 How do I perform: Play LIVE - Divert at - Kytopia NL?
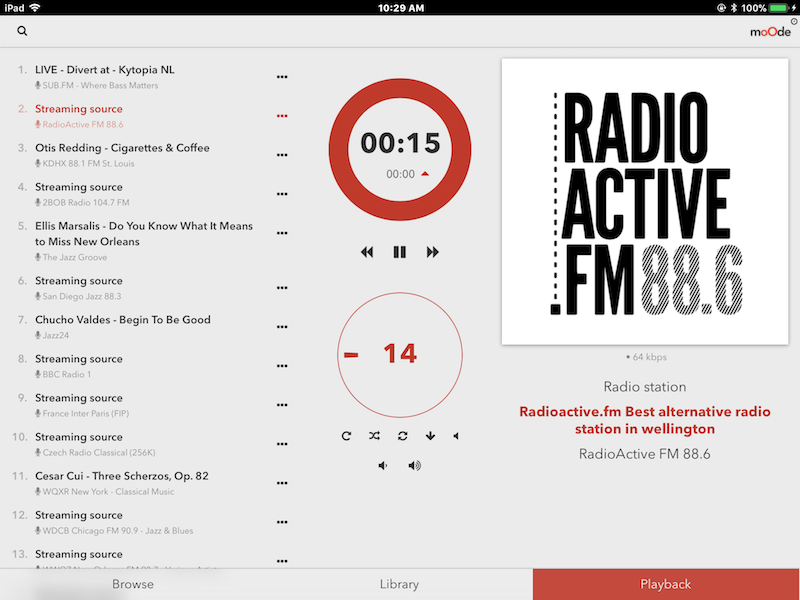coord(105,70)
